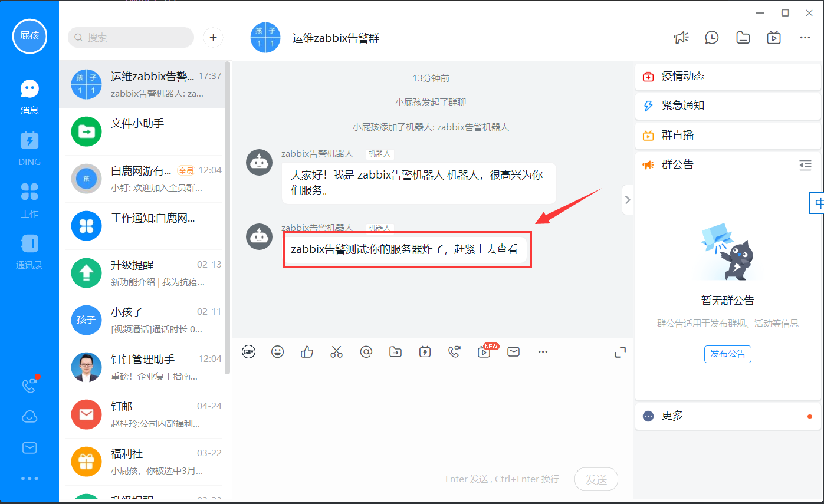Open the 文件小助手 conversation

tap(142, 132)
